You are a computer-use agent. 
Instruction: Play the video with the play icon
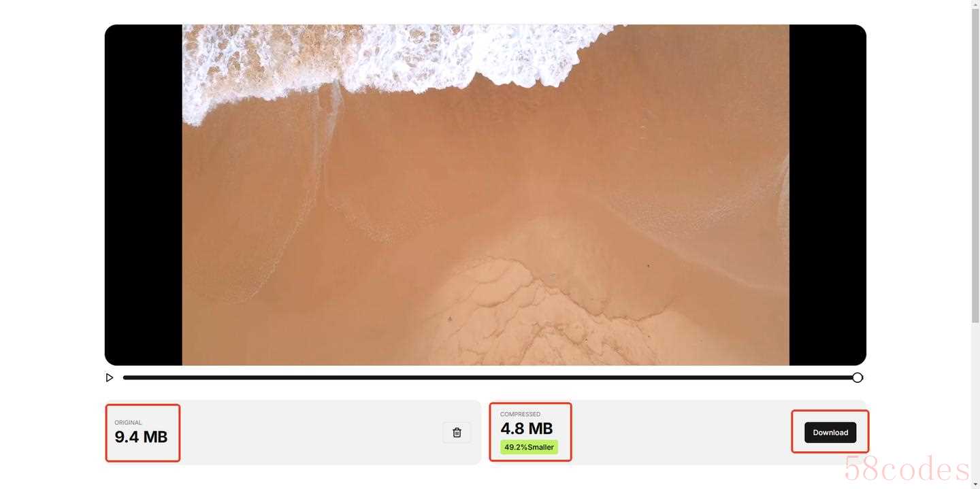tap(110, 377)
